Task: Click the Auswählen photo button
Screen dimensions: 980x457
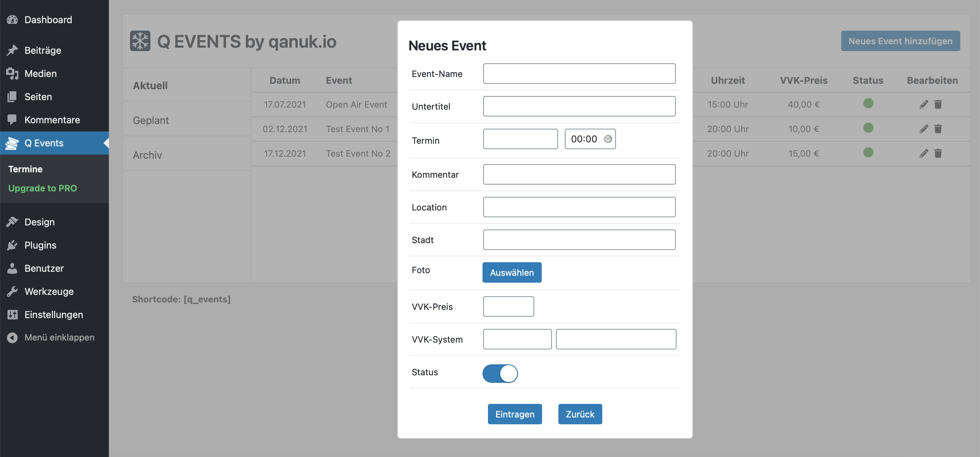Action: point(512,272)
